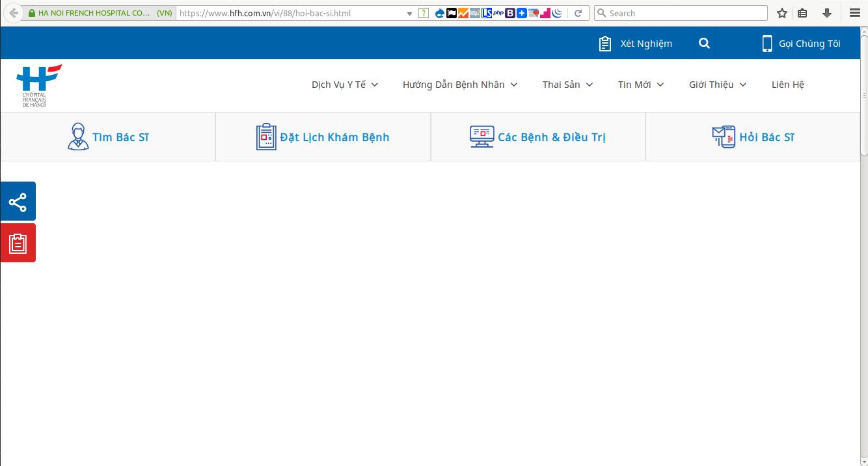868x466 pixels.
Task: Click the pink stairs icon in address bar
Action: [545, 13]
